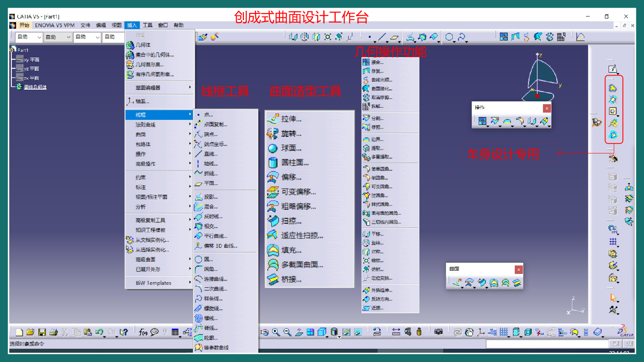Expand the 草图编辑器 submenu
Screen dimensions: 644x362
[x=160, y=88]
